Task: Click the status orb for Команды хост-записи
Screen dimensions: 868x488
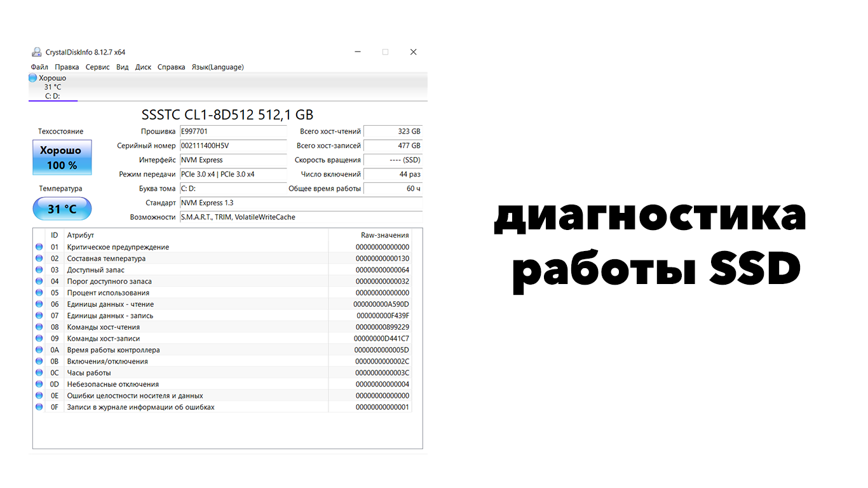Action: (39, 338)
